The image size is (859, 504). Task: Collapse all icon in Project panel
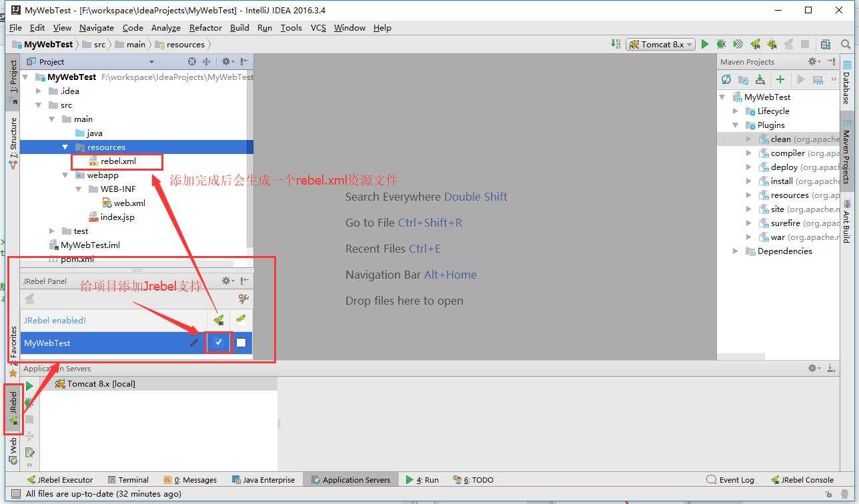(206, 61)
